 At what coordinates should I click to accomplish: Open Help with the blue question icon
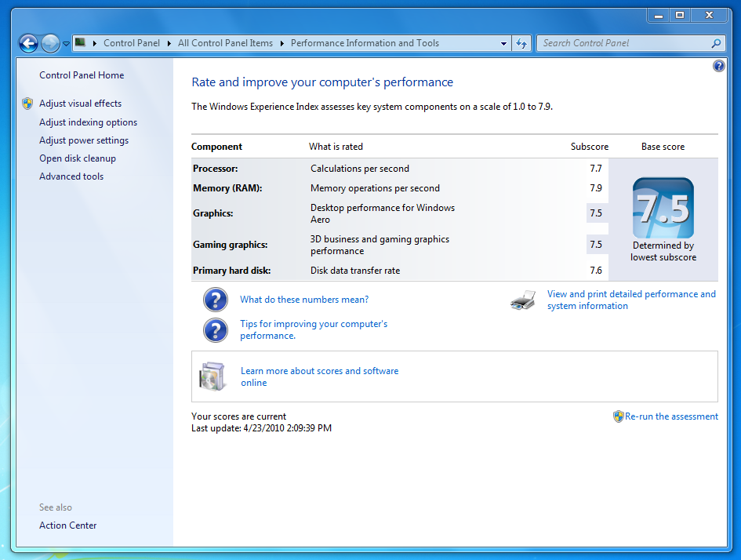click(x=718, y=66)
